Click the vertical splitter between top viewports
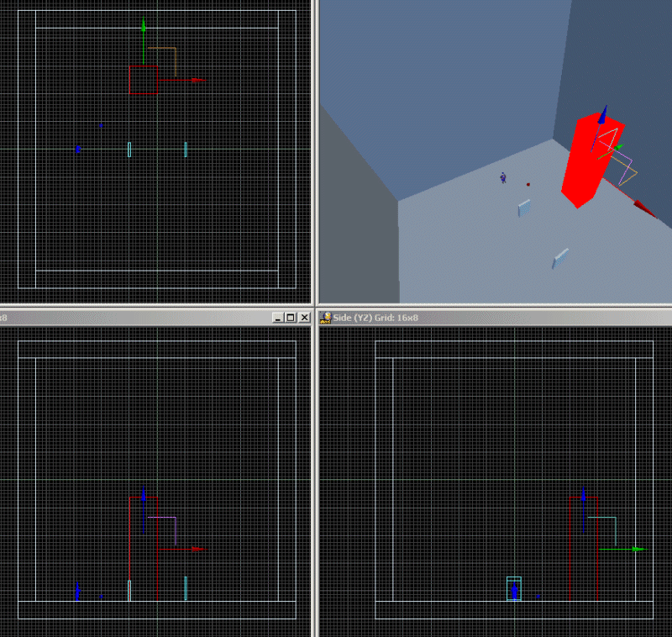The image size is (672, 637). click(x=315, y=151)
